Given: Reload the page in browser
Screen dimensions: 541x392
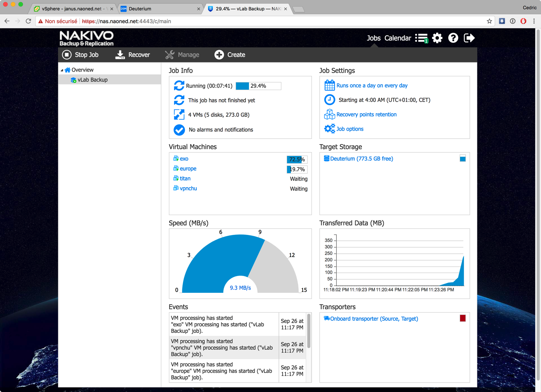Looking at the screenshot, I should (28, 21).
